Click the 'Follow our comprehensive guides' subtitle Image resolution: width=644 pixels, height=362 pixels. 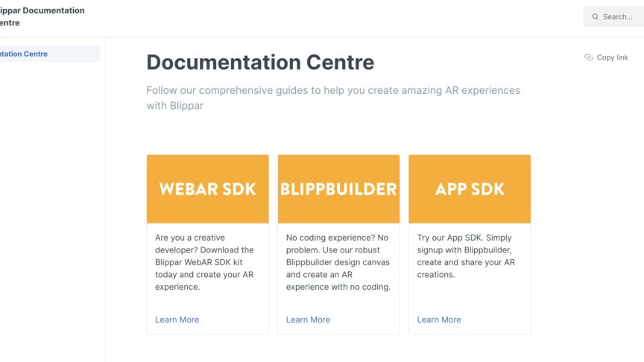point(333,98)
